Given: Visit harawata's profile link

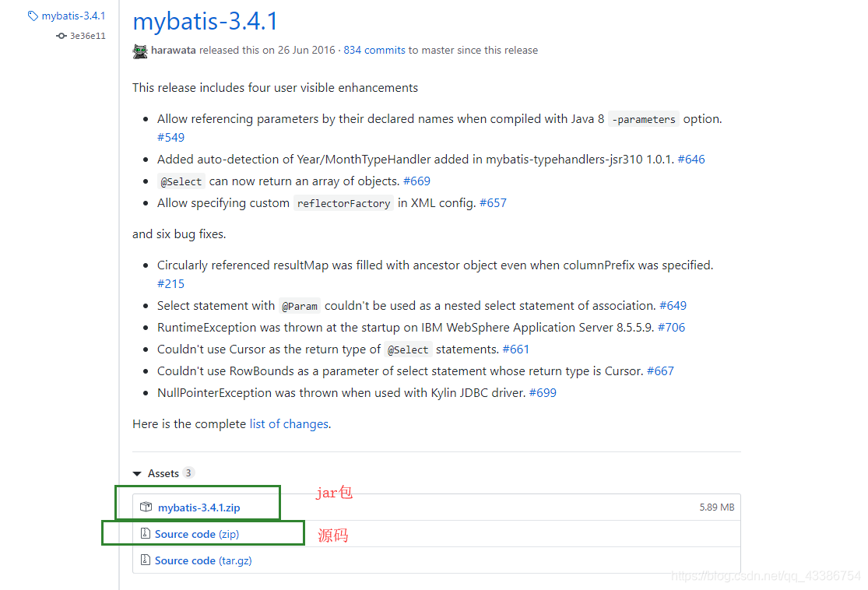Looking at the screenshot, I should coord(174,51).
